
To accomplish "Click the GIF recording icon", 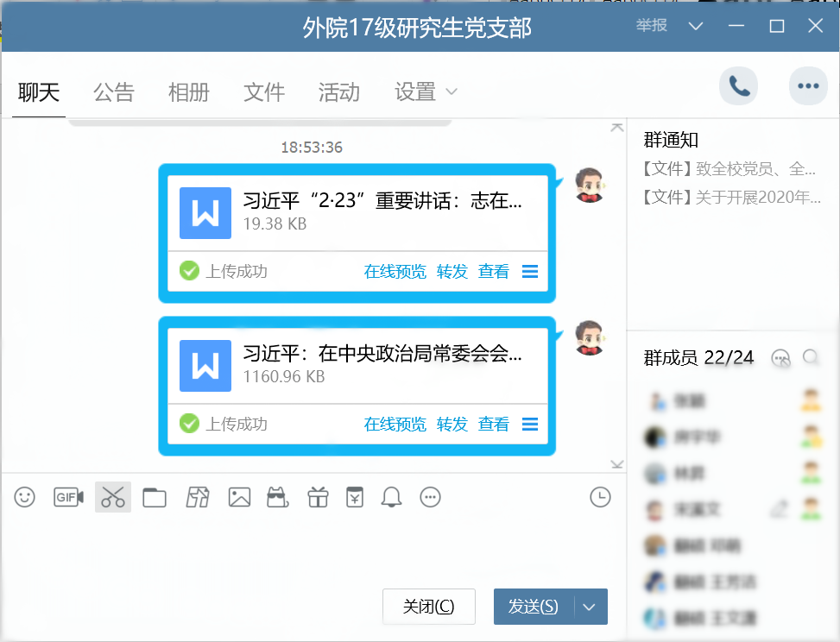I will pos(68,497).
